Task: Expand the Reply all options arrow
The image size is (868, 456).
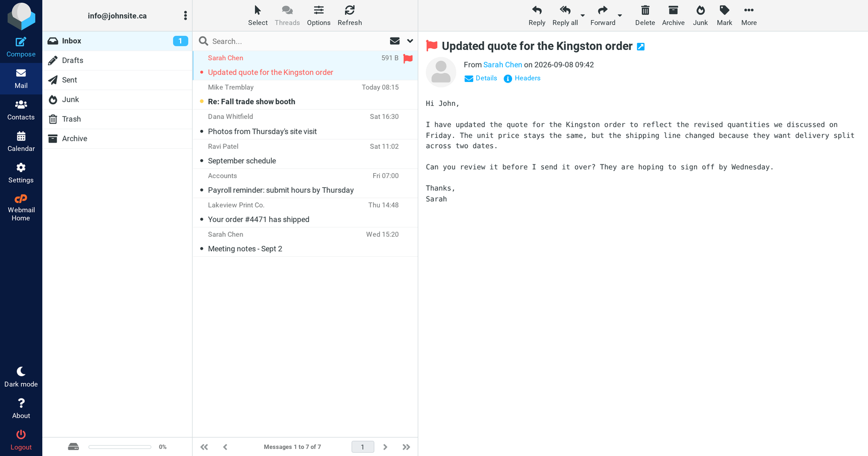Action: (x=583, y=16)
